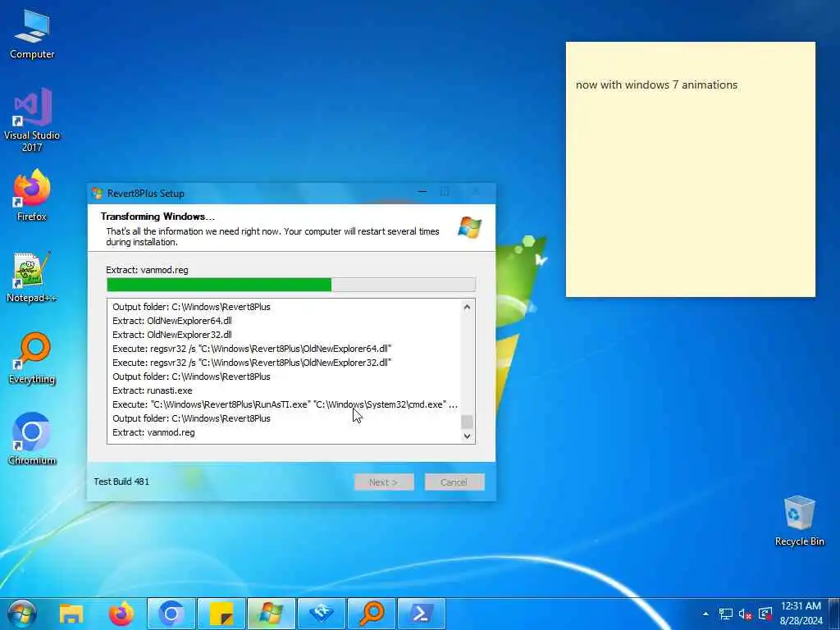Launch Firefox from the taskbar
The image size is (840, 630).
[x=121, y=614]
